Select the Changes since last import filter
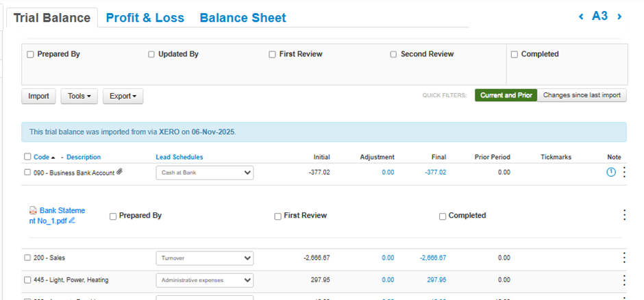The width and height of the screenshot is (644, 300). point(582,95)
